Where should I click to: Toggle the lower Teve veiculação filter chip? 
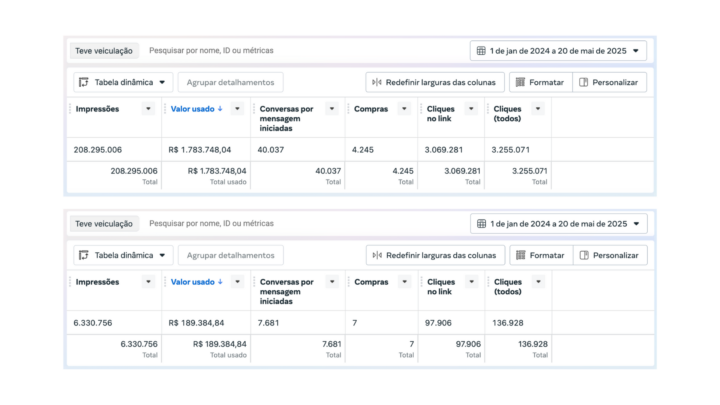[104, 224]
